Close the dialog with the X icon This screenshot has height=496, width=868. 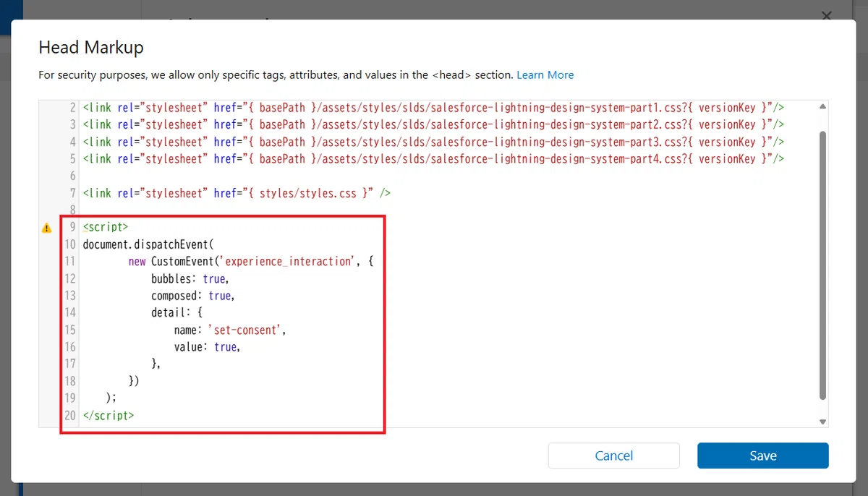point(827,16)
